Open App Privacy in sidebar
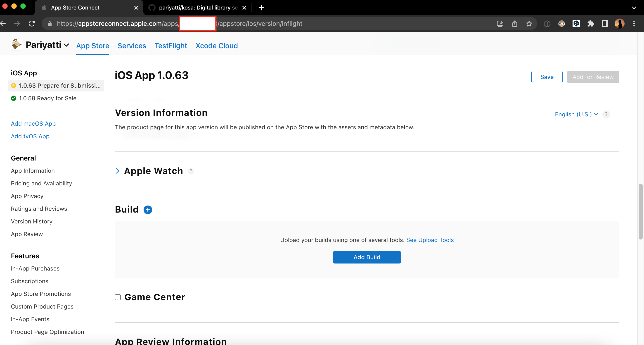The image size is (644, 345). click(x=27, y=196)
